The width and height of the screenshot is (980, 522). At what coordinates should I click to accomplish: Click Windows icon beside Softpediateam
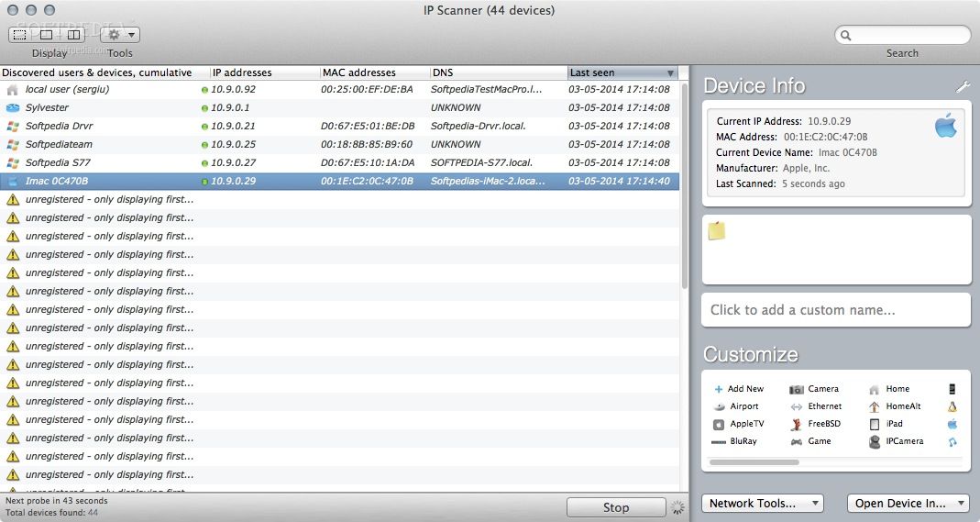point(13,144)
